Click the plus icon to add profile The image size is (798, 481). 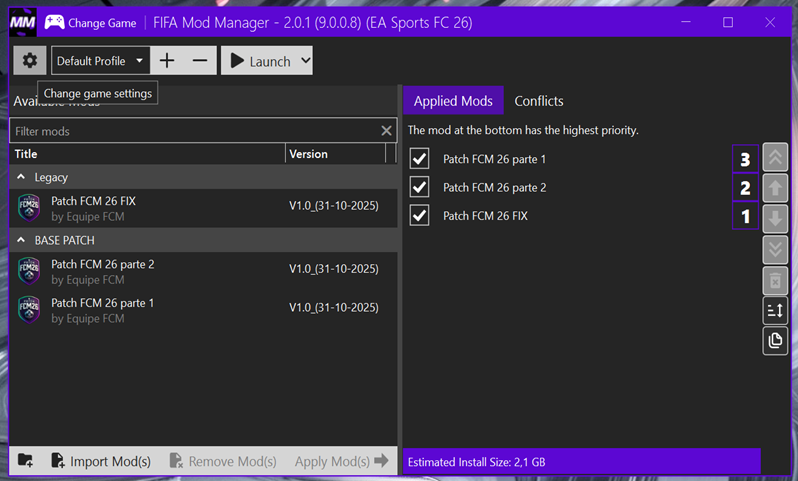pos(167,61)
